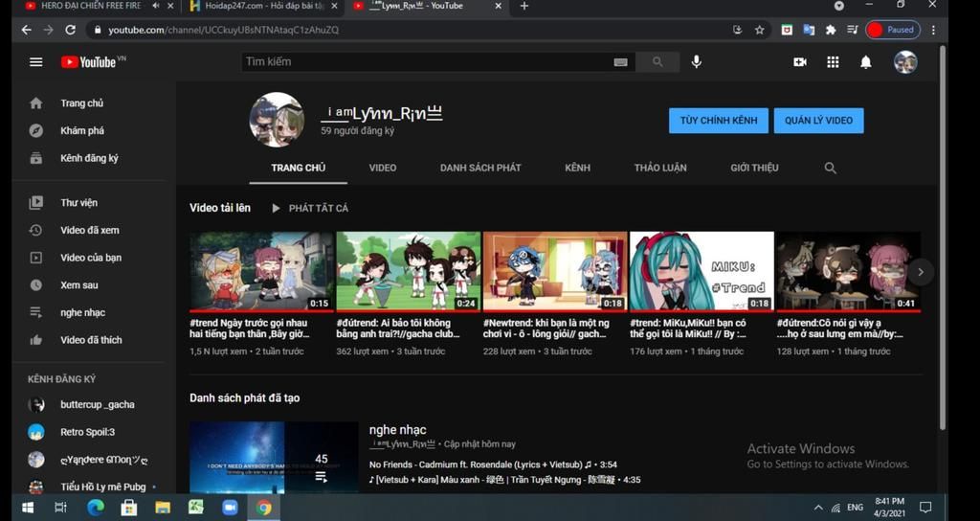Open video title '#đútrend:Cô nói gì vậy ạ'

click(x=839, y=328)
